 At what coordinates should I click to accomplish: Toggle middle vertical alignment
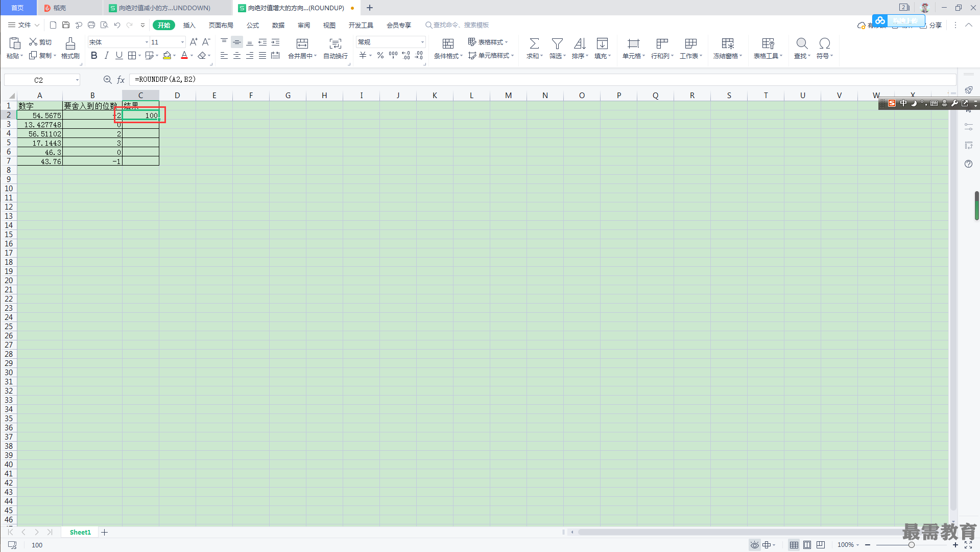click(237, 42)
